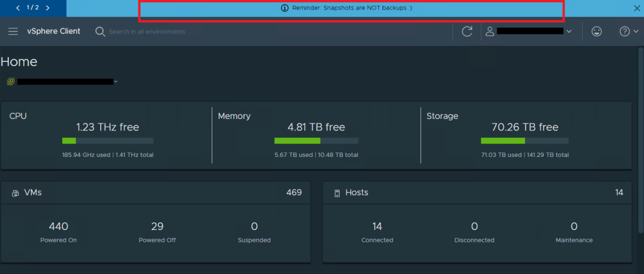Click the info icon in reminder banner
The width and height of the screenshot is (644, 274).
tap(284, 8)
